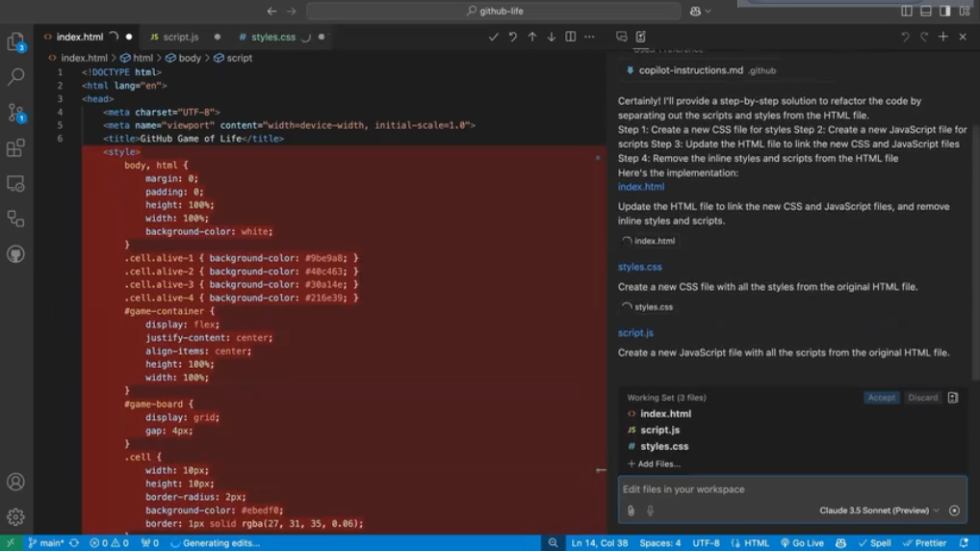
Task: Open editor More Actions ellipsis menu
Action: (x=589, y=37)
